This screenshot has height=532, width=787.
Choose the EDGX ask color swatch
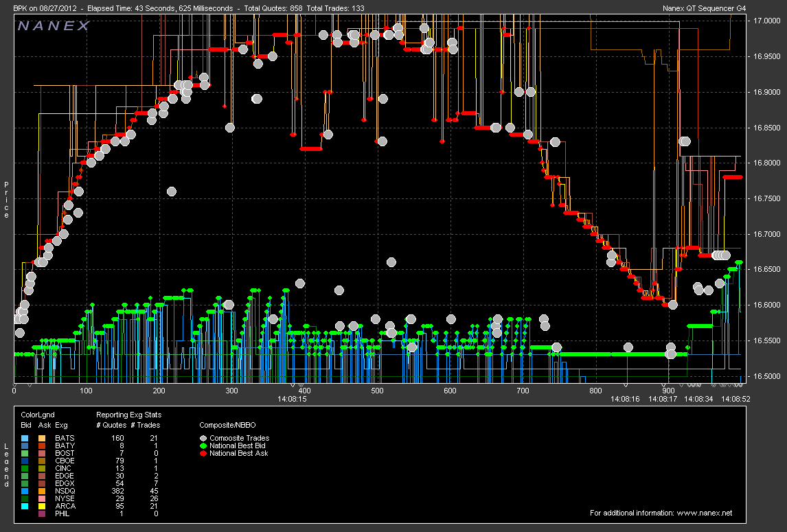42,483
